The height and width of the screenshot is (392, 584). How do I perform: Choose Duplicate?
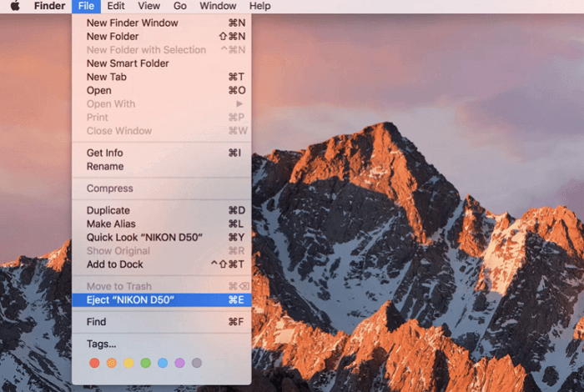(x=162, y=210)
